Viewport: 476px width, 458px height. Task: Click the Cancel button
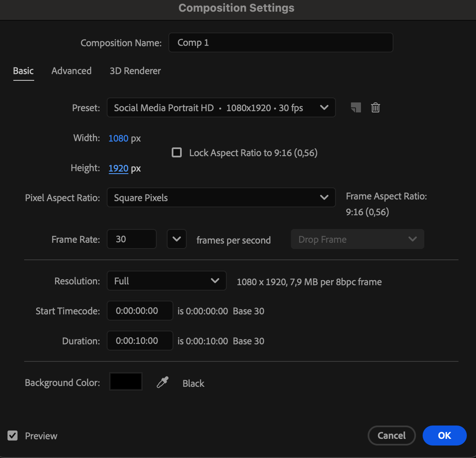point(391,436)
